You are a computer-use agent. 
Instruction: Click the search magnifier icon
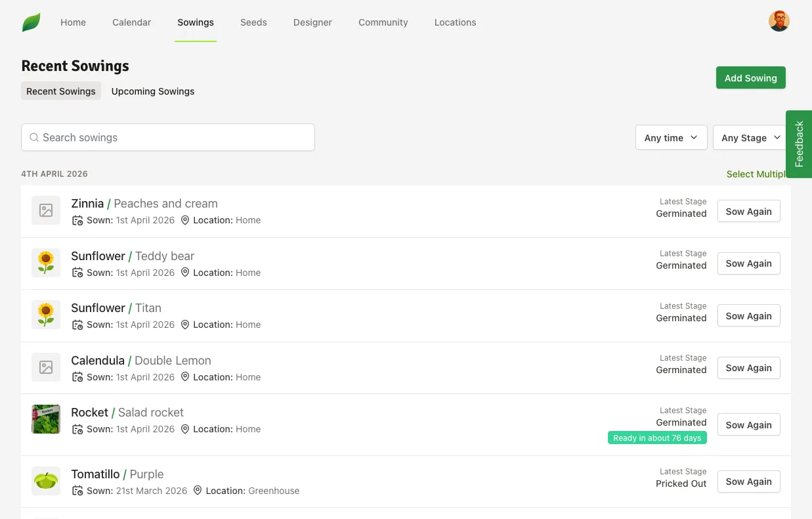34,137
